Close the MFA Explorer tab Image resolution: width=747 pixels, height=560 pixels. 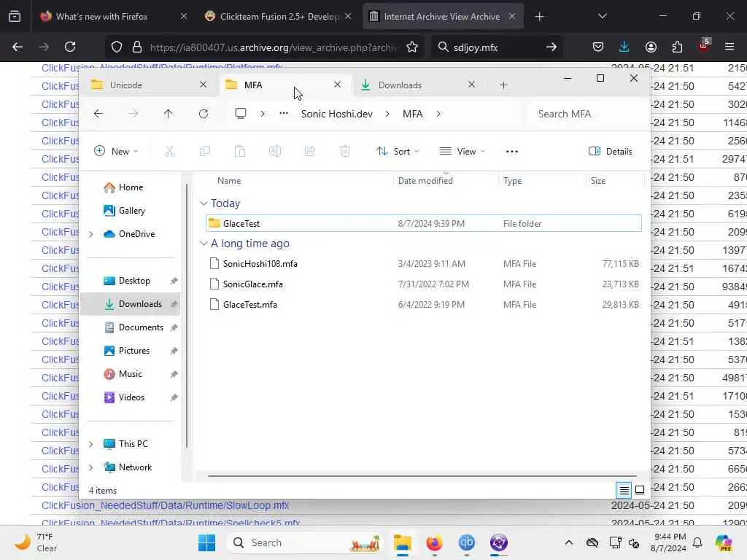(x=337, y=85)
